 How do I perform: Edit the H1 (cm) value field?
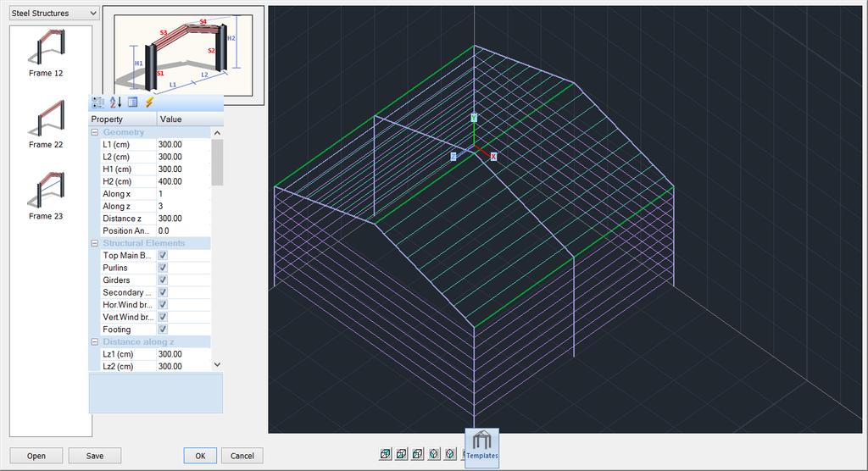coord(184,169)
